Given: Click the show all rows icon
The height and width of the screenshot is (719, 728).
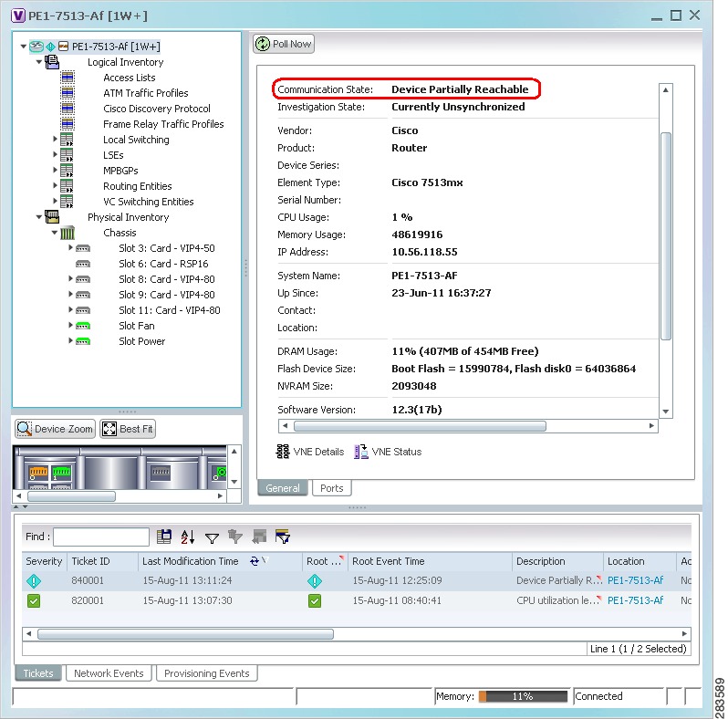Looking at the screenshot, I should tap(259, 537).
